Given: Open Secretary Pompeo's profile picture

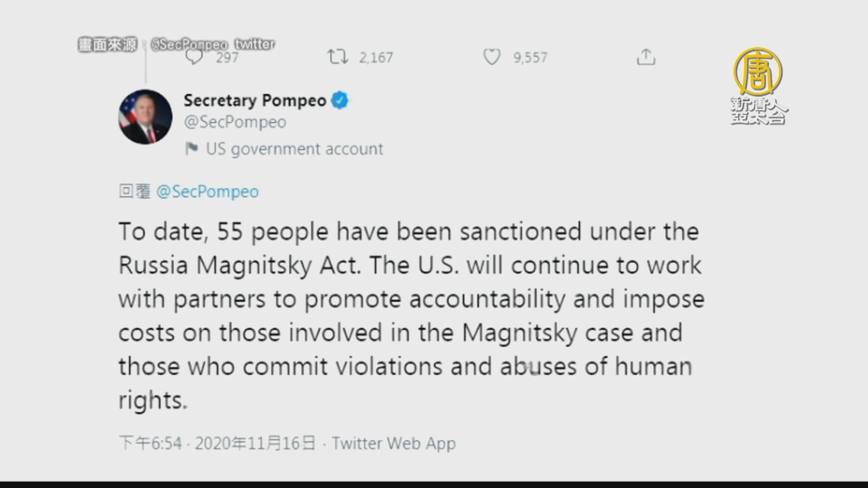Looking at the screenshot, I should point(145,117).
